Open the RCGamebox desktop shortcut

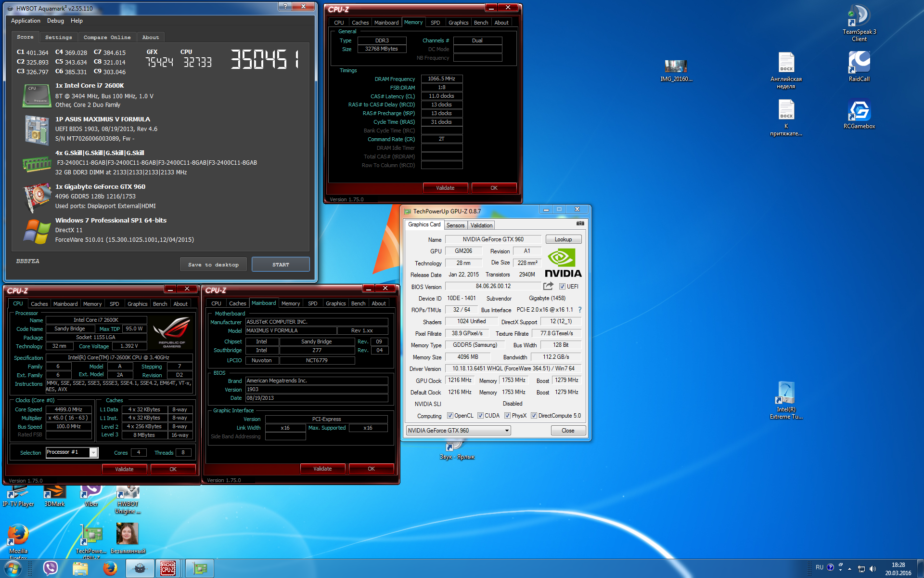[x=859, y=114]
